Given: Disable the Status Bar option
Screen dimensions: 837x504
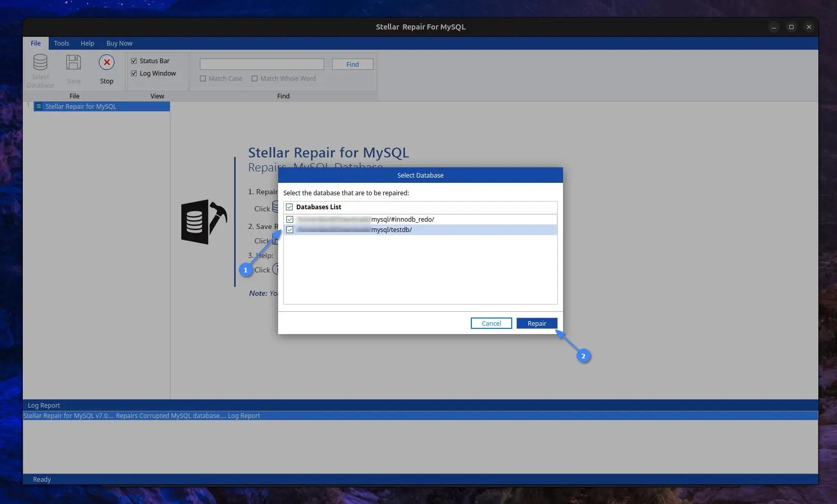Looking at the screenshot, I should tap(134, 61).
